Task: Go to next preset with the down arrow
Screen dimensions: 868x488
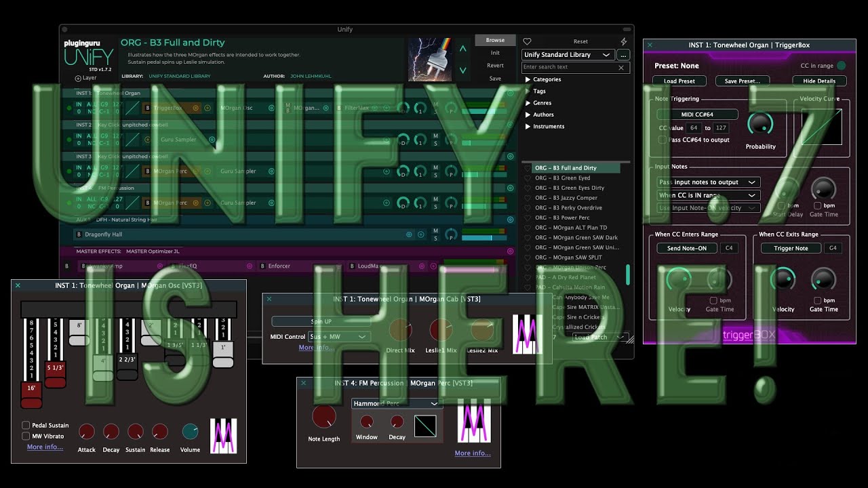Action: tap(463, 70)
